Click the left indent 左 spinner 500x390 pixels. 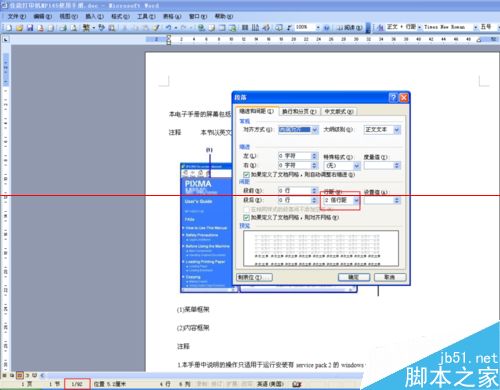point(314,156)
